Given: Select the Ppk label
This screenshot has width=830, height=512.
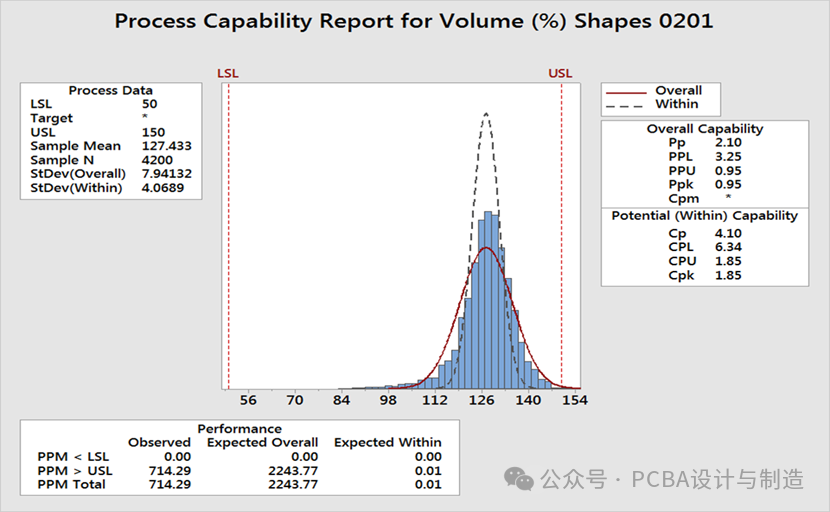Looking at the screenshot, I should click(681, 185).
